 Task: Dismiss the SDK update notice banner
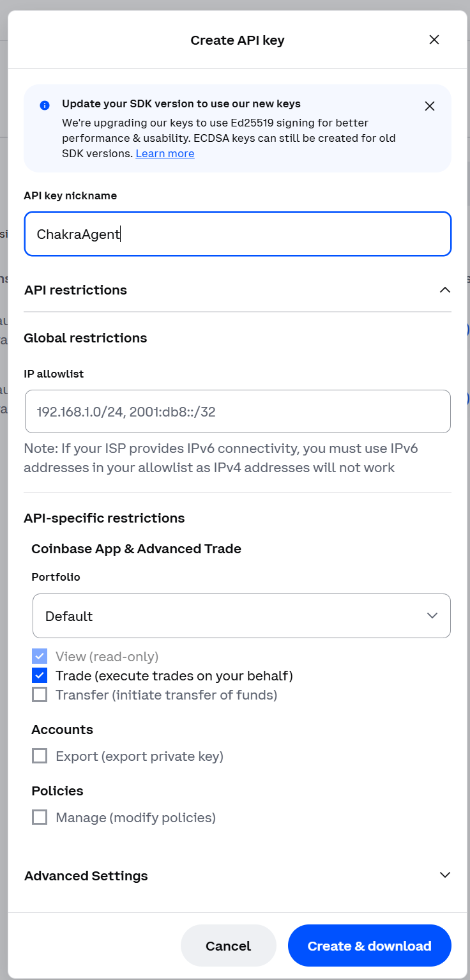tap(430, 106)
